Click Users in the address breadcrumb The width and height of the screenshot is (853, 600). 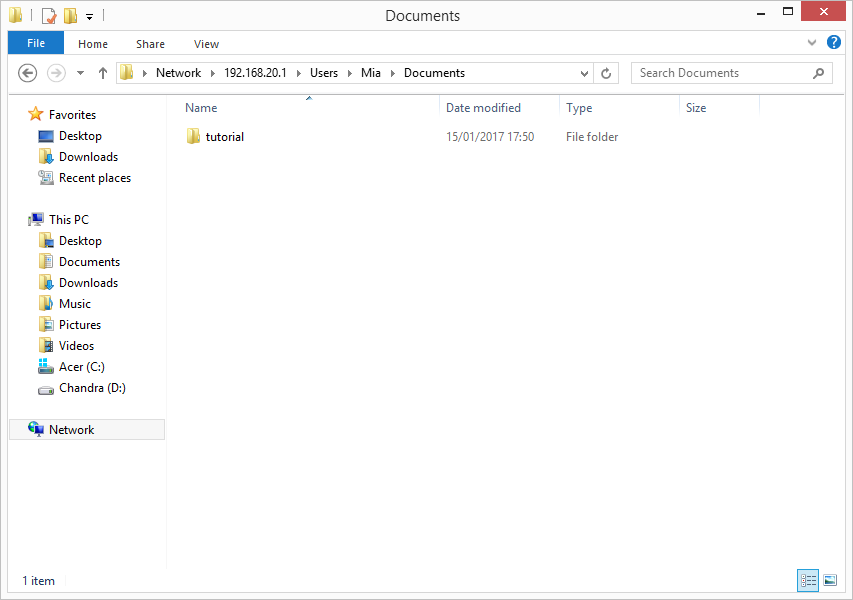(323, 73)
